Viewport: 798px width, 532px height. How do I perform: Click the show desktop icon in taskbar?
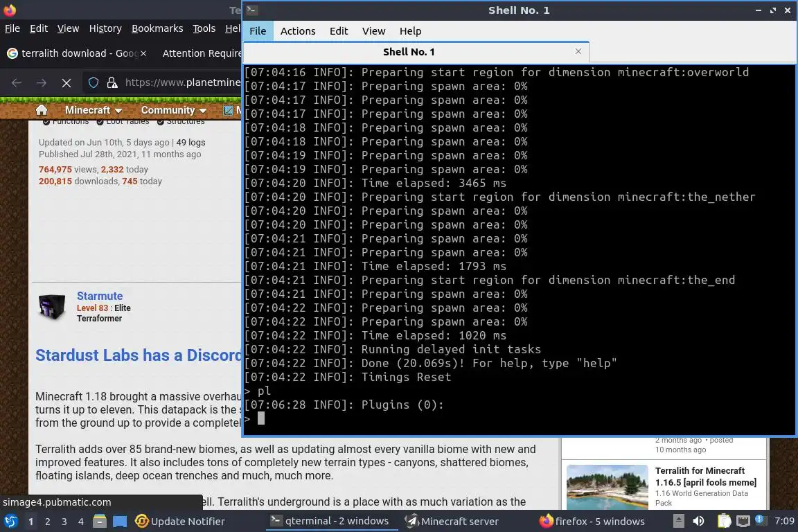pos(120,522)
